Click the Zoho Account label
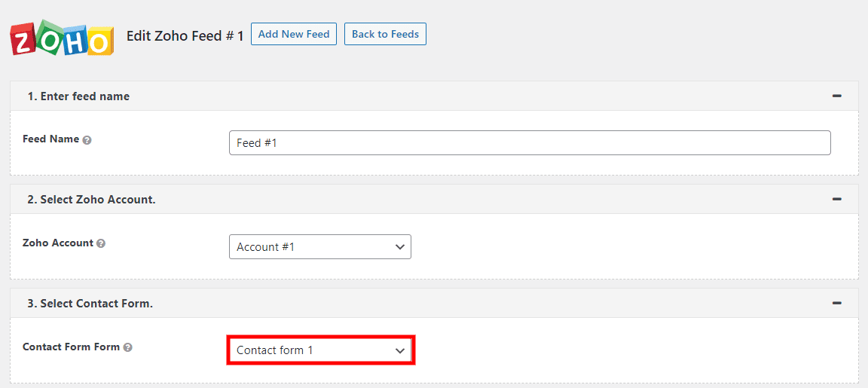This screenshot has width=868, height=388. (x=58, y=243)
